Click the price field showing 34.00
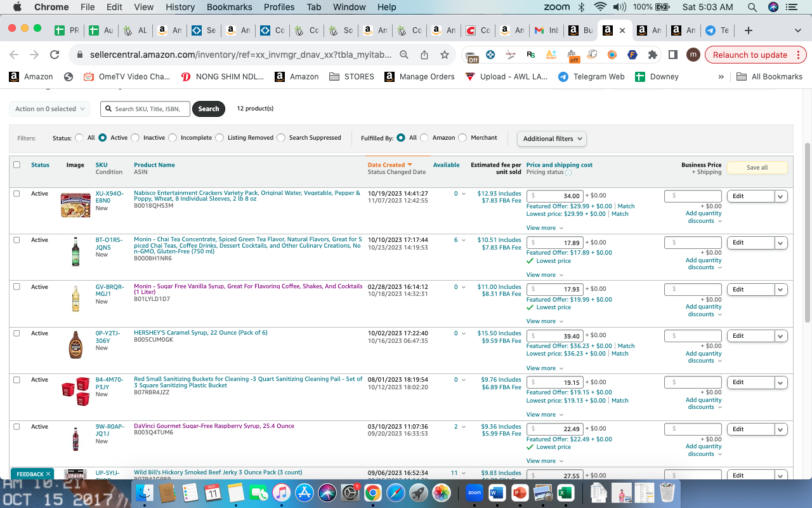 555,196
